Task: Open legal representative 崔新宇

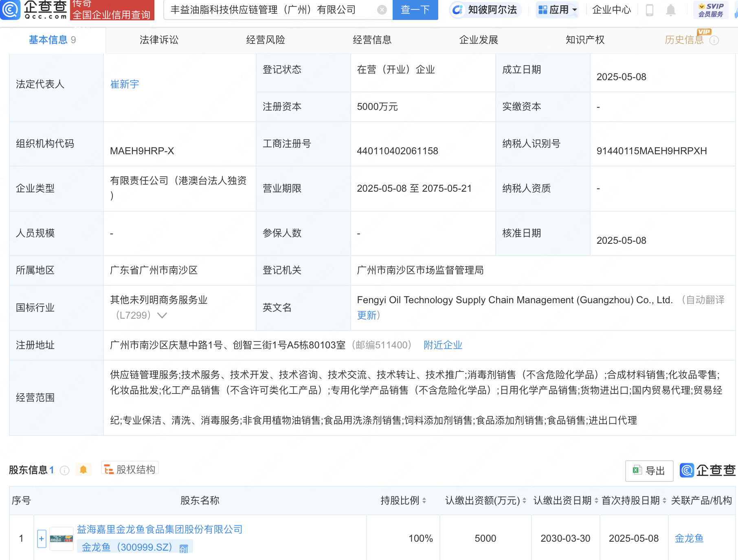Action: (x=125, y=84)
